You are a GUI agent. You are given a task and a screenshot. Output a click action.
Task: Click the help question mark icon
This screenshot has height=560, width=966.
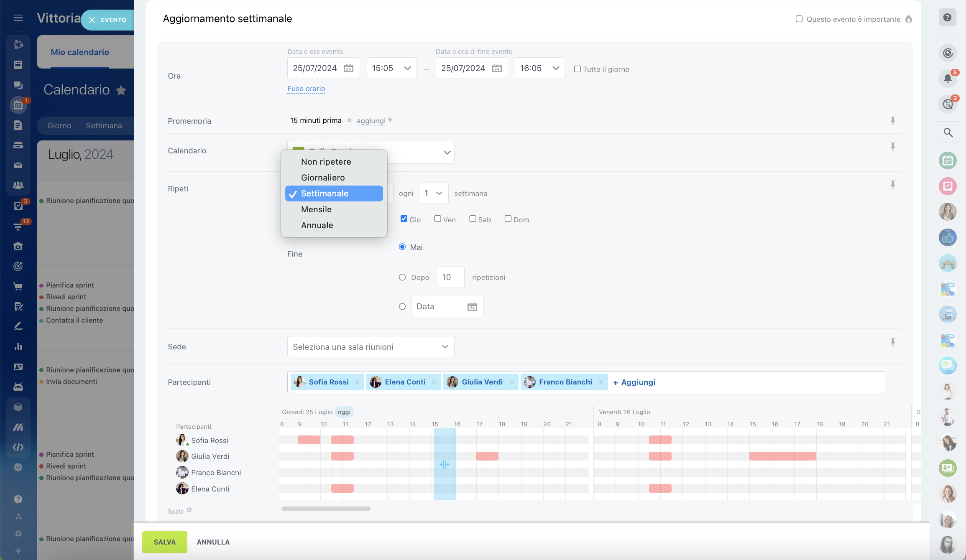(x=947, y=18)
